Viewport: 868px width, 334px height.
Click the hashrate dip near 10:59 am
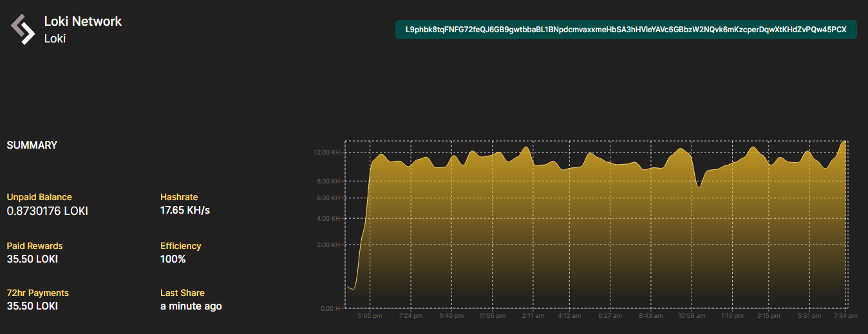pos(699,187)
